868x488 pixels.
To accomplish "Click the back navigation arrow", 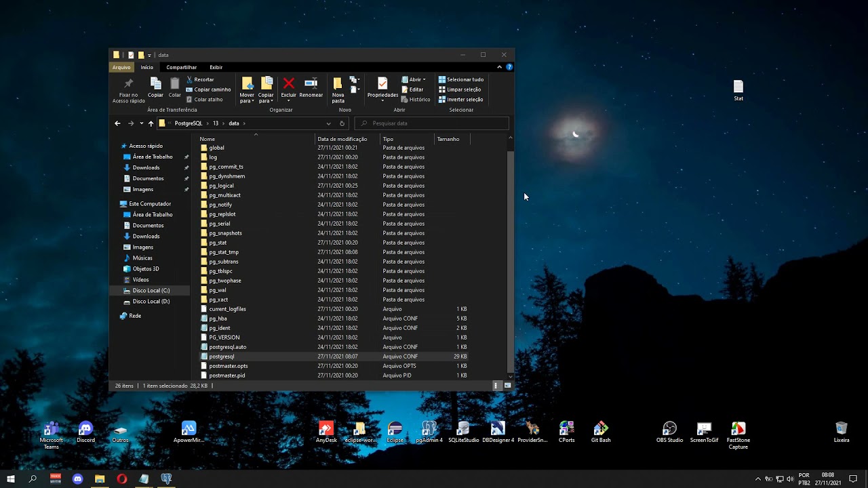I will point(117,123).
